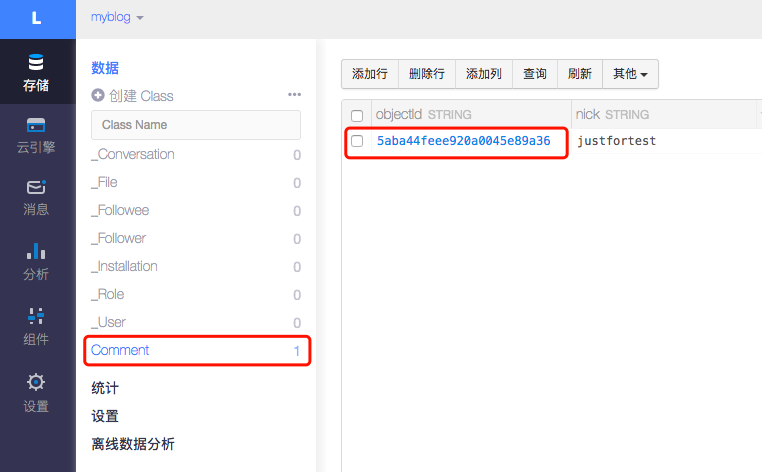Open the 设置 item in storage menu
This screenshot has width=762, height=472.
point(105,416)
